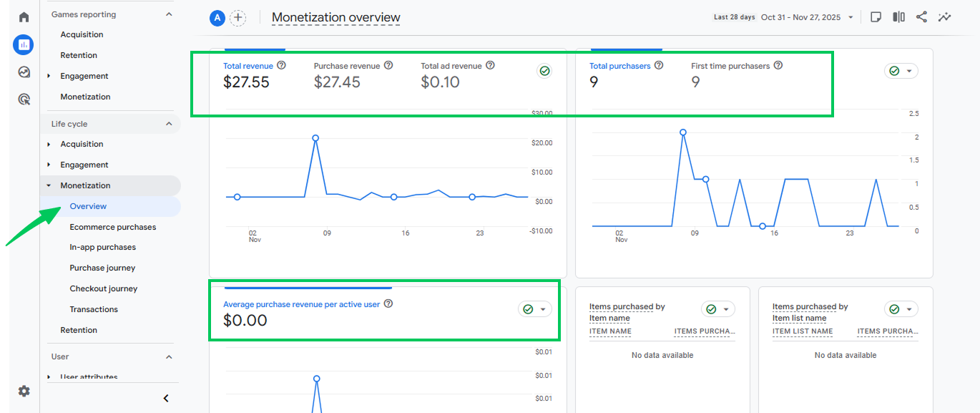This screenshot has width=980, height=413.
Task: Select Purchase journey in the sidebar
Action: coord(102,268)
